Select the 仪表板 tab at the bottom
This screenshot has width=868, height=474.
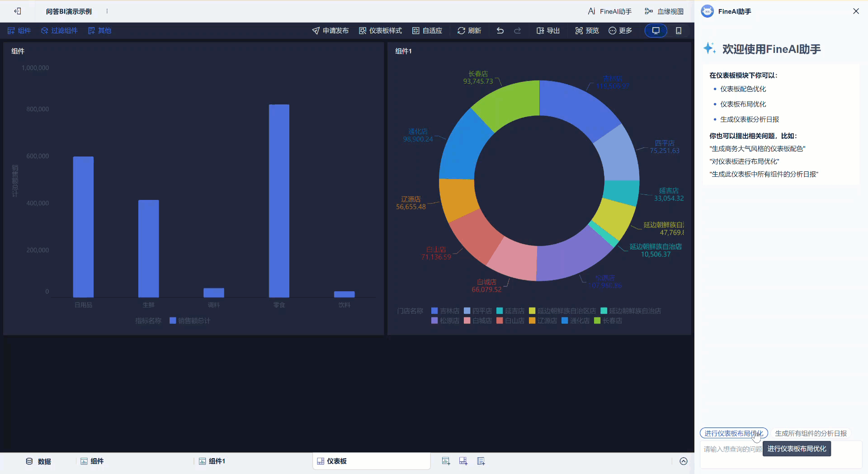371,461
